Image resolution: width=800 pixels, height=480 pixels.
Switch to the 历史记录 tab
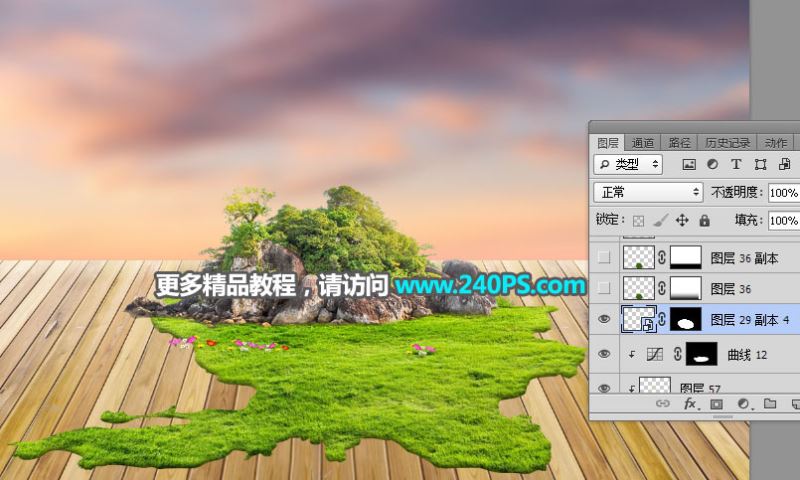(x=728, y=143)
